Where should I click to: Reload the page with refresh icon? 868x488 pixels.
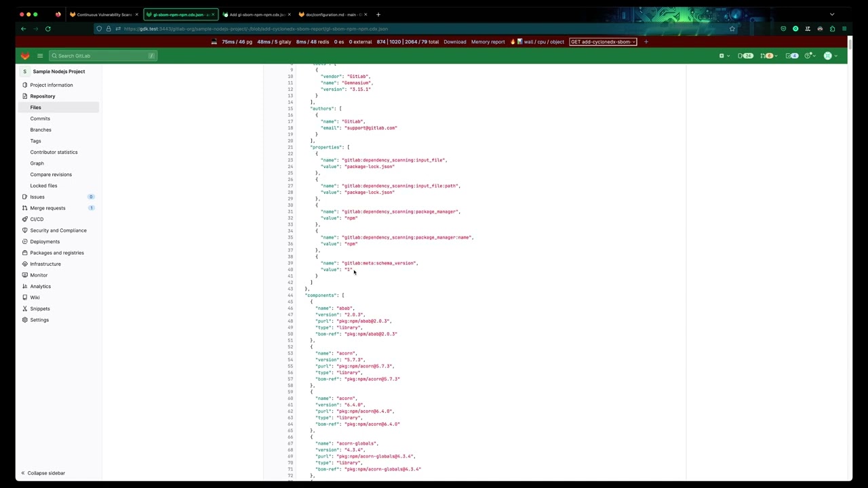[x=48, y=28]
